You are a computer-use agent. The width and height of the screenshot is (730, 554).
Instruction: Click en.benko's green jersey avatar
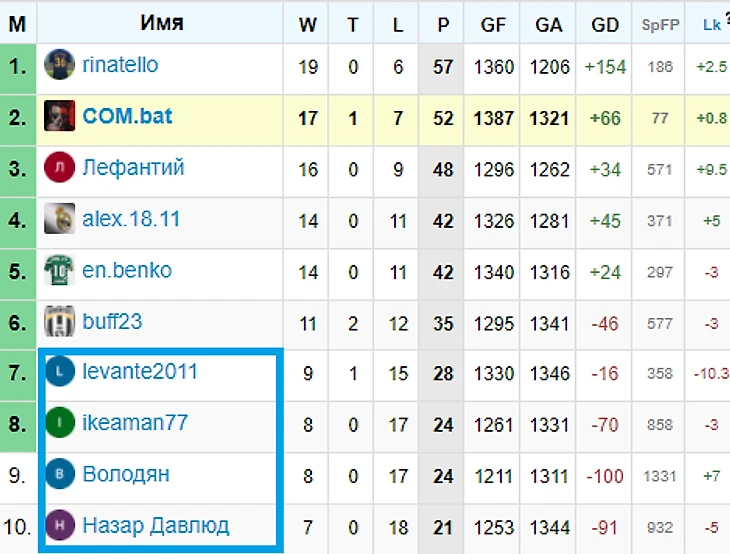coord(60,270)
